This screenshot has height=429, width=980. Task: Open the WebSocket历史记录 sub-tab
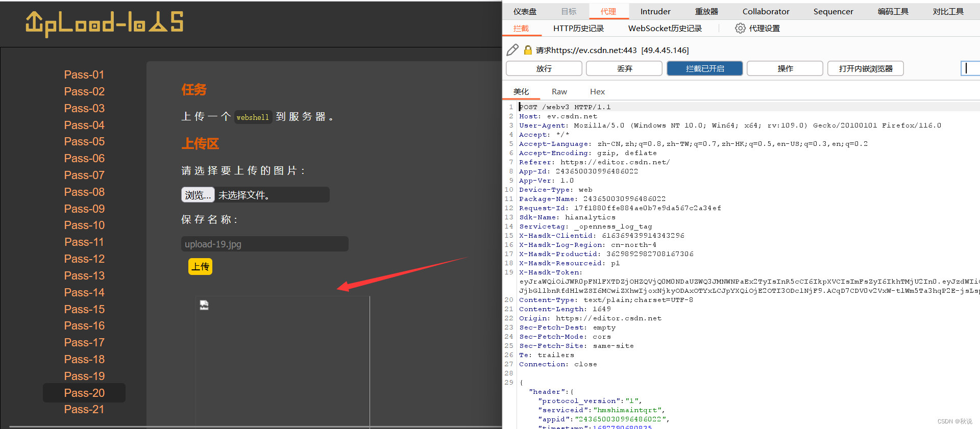(x=665, y=28)
